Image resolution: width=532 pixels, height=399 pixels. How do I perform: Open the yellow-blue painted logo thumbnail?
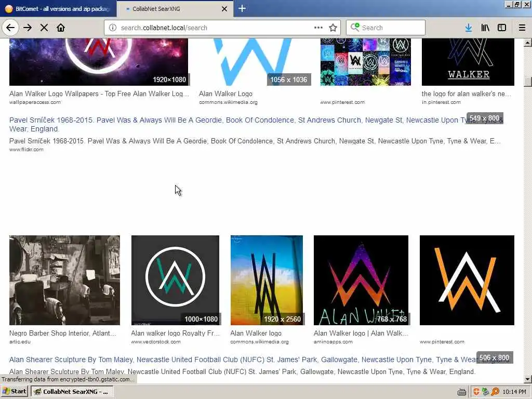(267, 280)
